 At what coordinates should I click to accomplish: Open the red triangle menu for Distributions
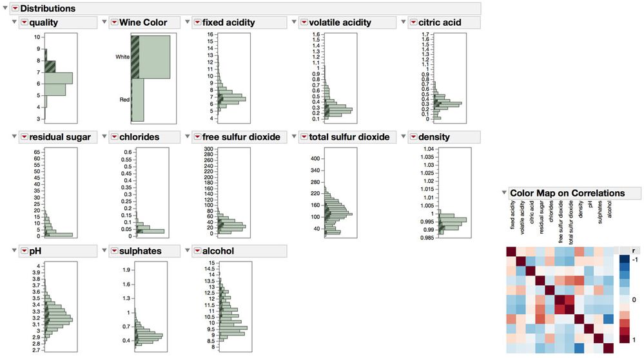(x=15, y=8)
